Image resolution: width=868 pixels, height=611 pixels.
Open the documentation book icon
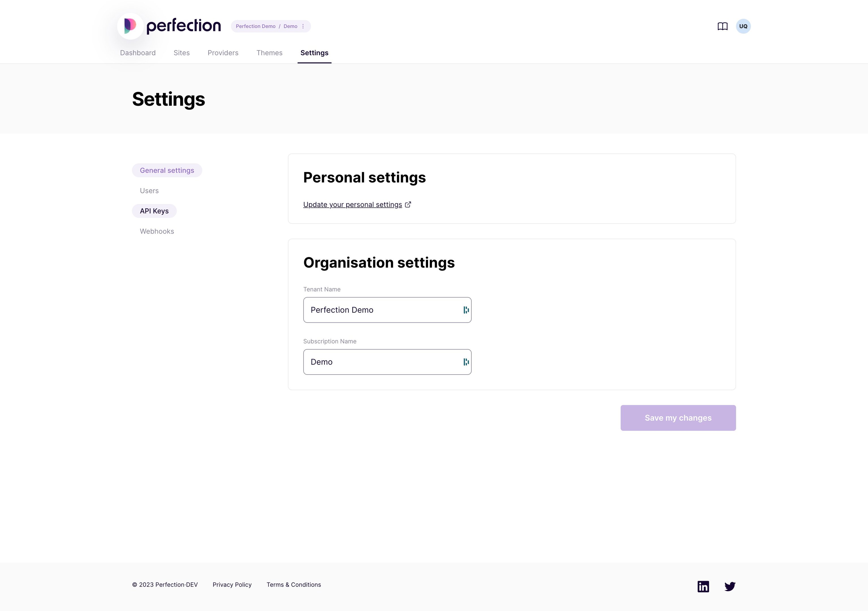(x=723, y=27)
